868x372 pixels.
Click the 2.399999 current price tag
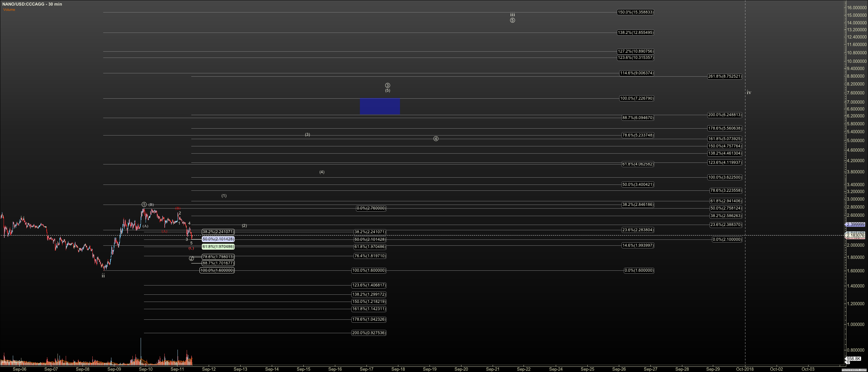856,225
